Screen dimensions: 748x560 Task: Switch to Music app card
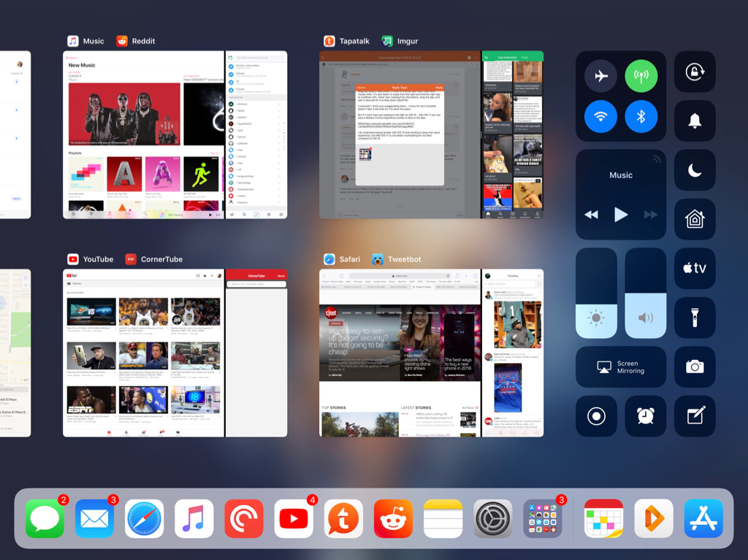143,134
